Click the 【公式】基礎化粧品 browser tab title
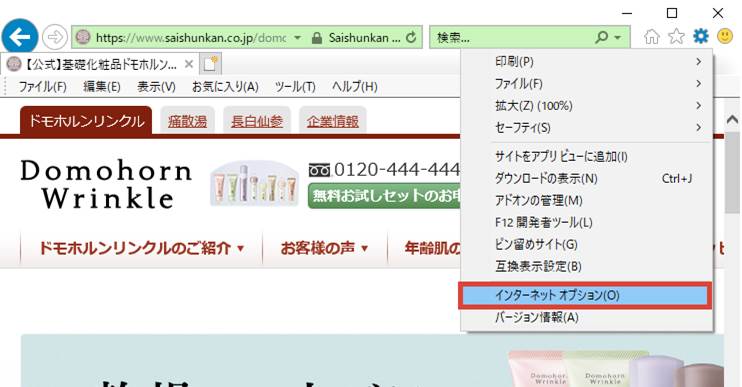 click(100, 64)
